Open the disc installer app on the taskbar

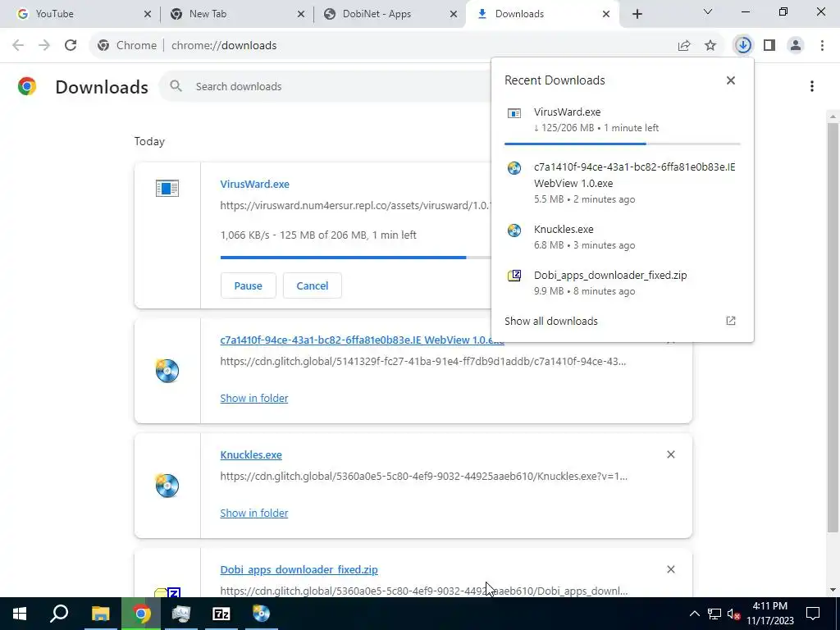[262, 614]
